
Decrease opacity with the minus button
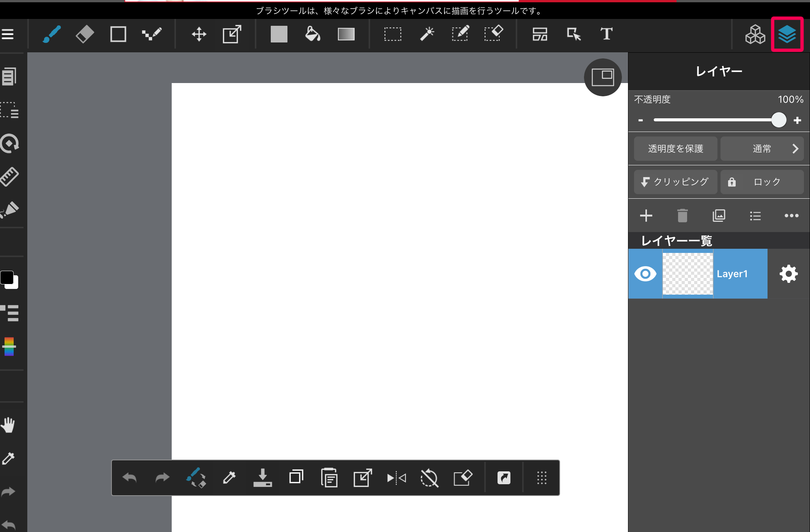[x=640, y=120]
